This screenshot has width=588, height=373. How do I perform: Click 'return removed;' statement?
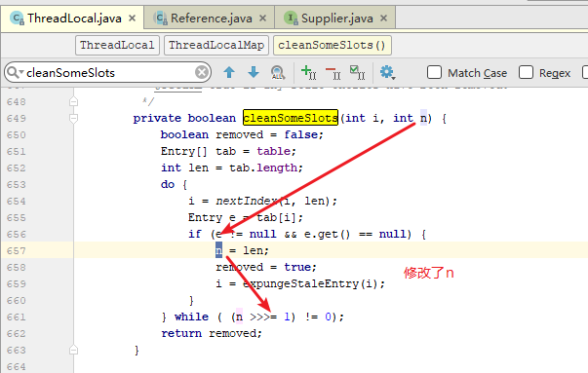pyautogui.click(x=212, y=333)
